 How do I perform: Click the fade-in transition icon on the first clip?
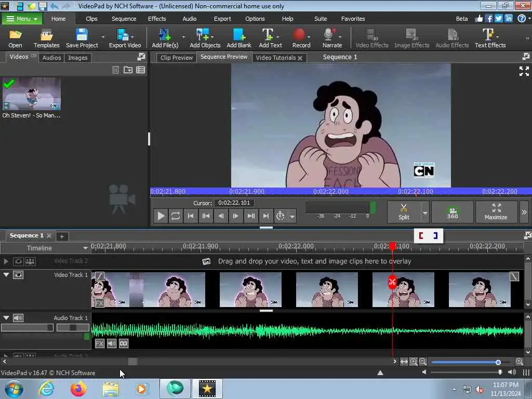point(99,276)
